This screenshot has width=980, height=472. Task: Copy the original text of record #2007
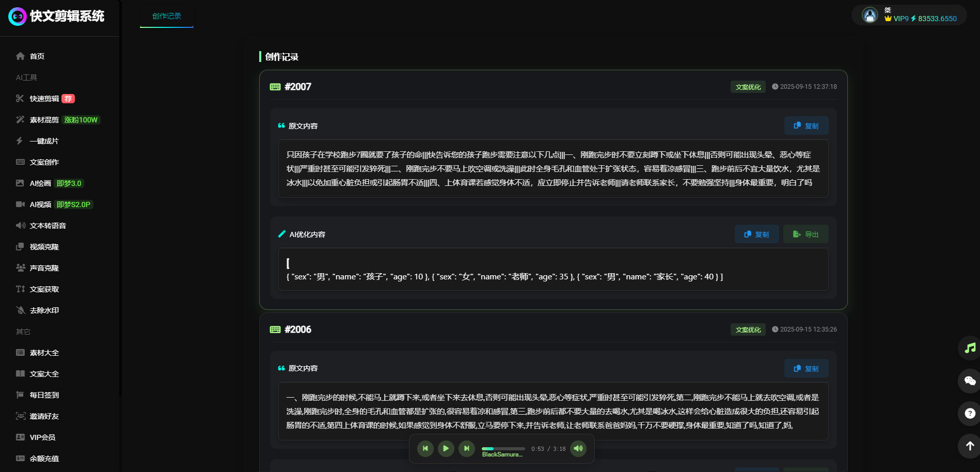(x=806, y=125)
